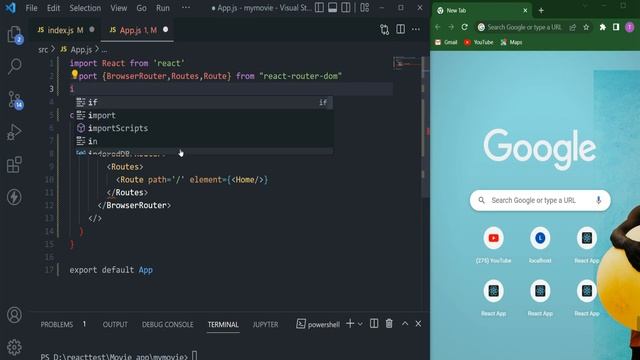Choose the 'if' autocomplete suggestion

tap(203, 102)
